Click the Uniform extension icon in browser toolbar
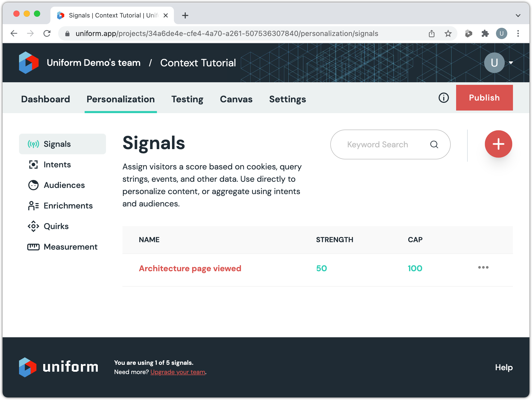This screenshot has height=400, width=532. point(468,33)
